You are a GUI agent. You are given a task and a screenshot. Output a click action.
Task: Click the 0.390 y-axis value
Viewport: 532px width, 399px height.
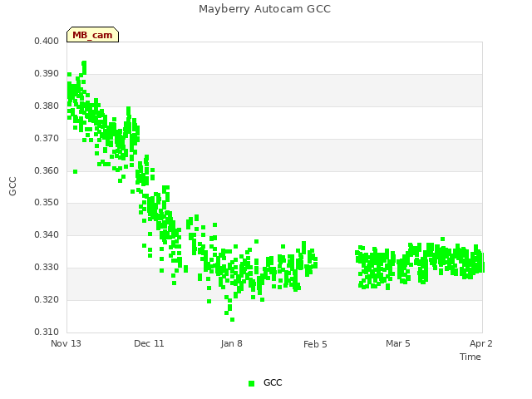47,74
